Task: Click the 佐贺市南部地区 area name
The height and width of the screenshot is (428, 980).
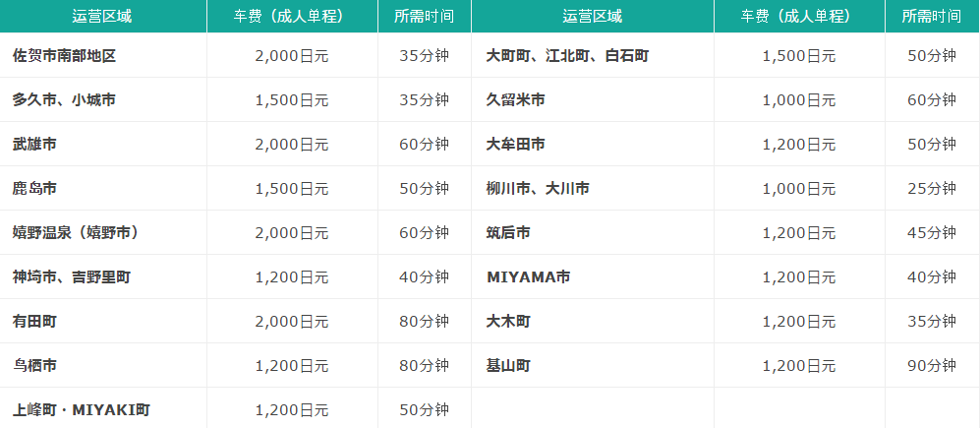Action: pos(65,56)
